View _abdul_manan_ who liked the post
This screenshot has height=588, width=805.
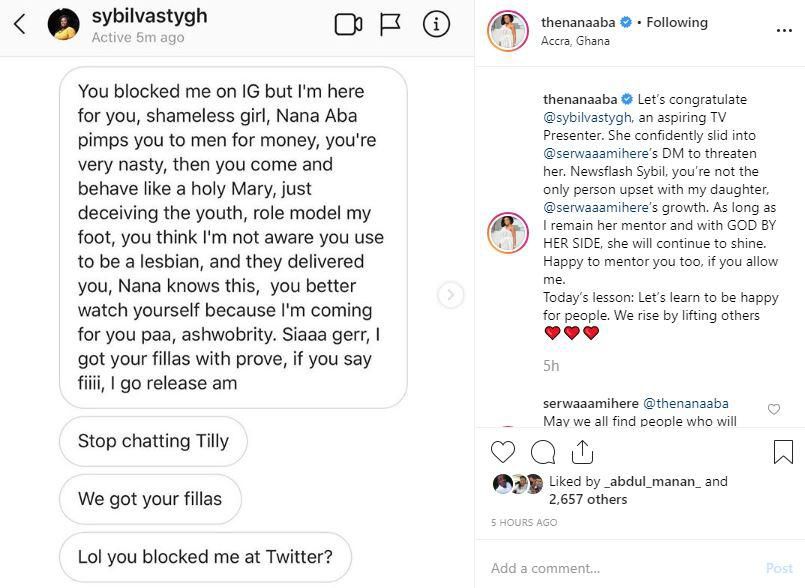[x=655, y=481]
